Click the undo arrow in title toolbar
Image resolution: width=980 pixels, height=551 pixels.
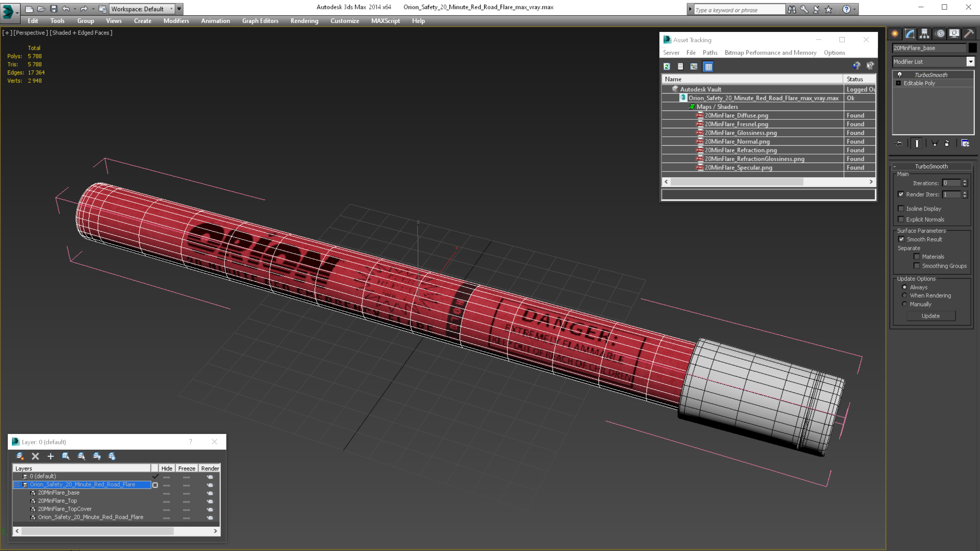(x=66, y=9)
